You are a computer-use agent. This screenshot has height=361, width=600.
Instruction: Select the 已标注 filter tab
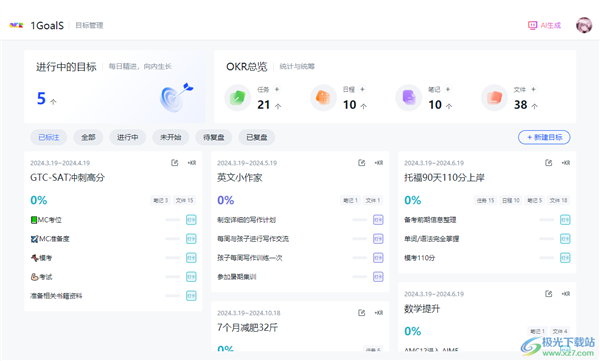pyautogui.click(x=49, y=137)
